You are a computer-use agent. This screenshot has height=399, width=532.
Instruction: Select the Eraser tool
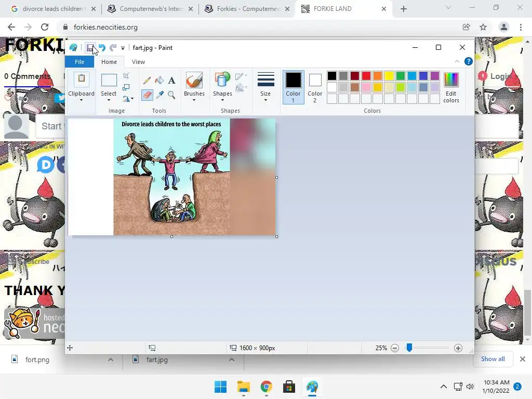pyautogui.click(x=147, y=95)
